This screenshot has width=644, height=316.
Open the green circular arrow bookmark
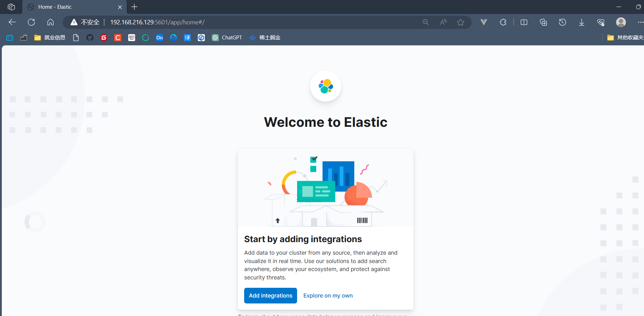click(x=146, y=38)
